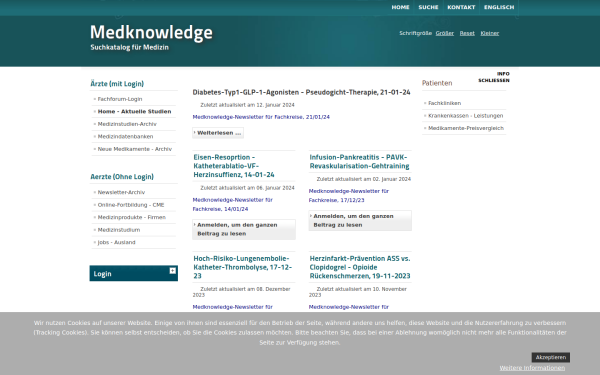Decrease font size with Kleiner
This screenshot has height=375, width=600.
pyautogui.click(x=490, y=33)
